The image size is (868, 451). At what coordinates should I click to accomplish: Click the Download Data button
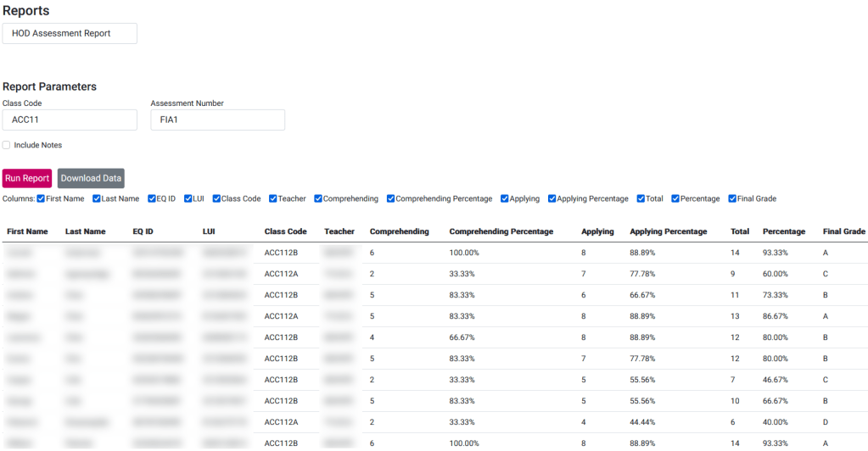click(91, 178)
